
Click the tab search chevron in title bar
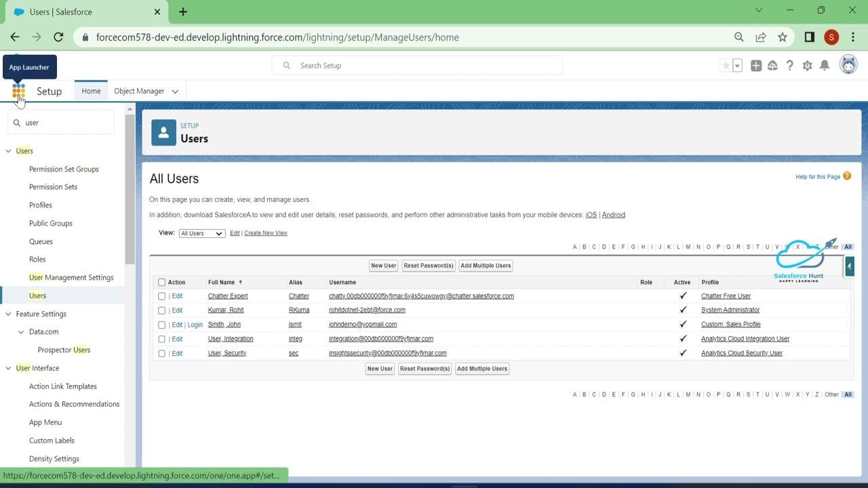pyautogui.click(x=759, y=10)
